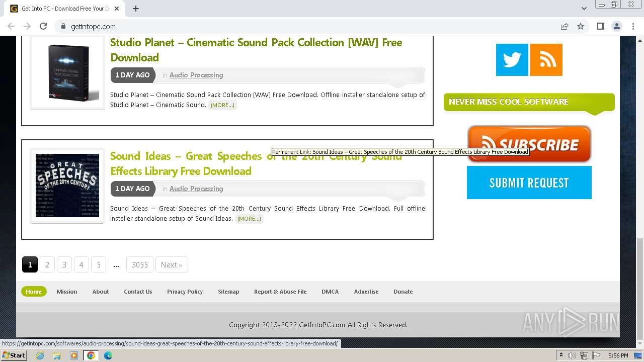Click the Next » pagination button
This screenshot has height=362, width=644.
tap(172, 264)
